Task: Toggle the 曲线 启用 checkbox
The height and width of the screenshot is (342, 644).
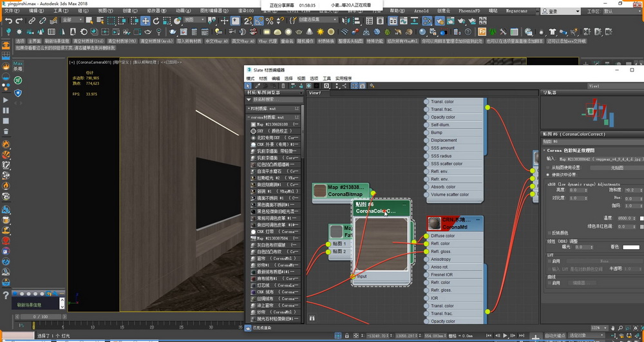Action: click(549, 283)
